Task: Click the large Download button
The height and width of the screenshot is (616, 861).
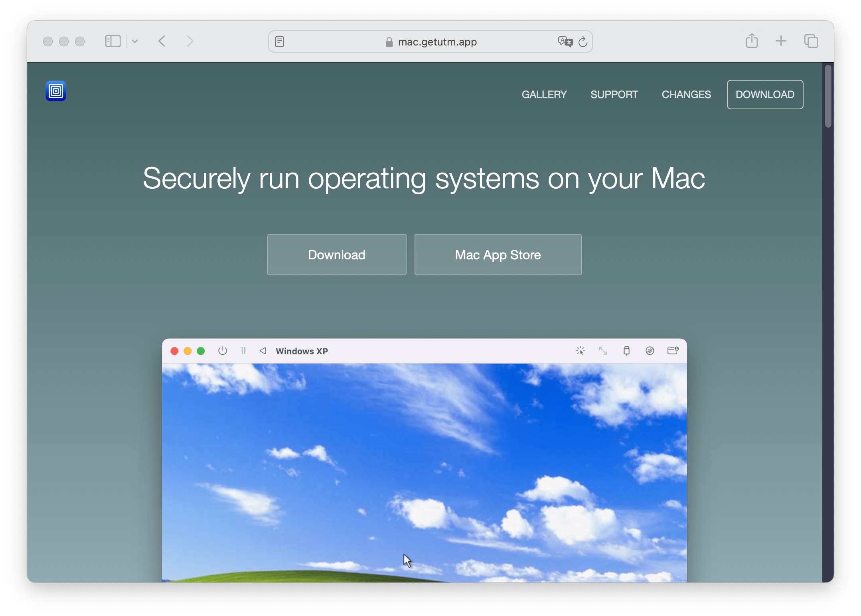Action: [337, 255]
